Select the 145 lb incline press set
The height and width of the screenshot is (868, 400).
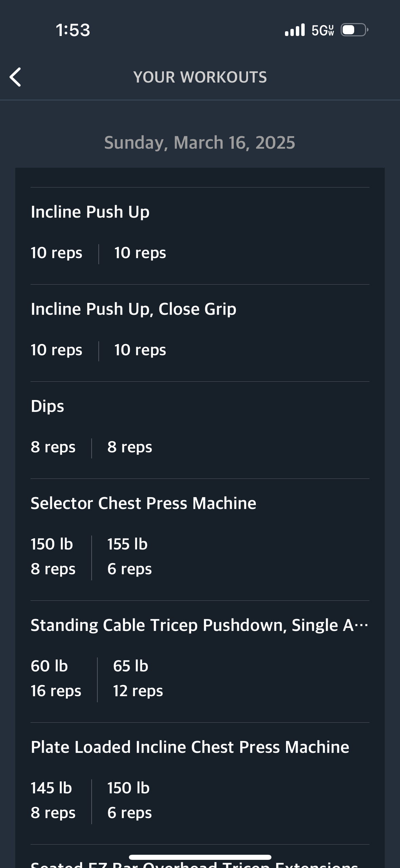click(x=53, y=801)
